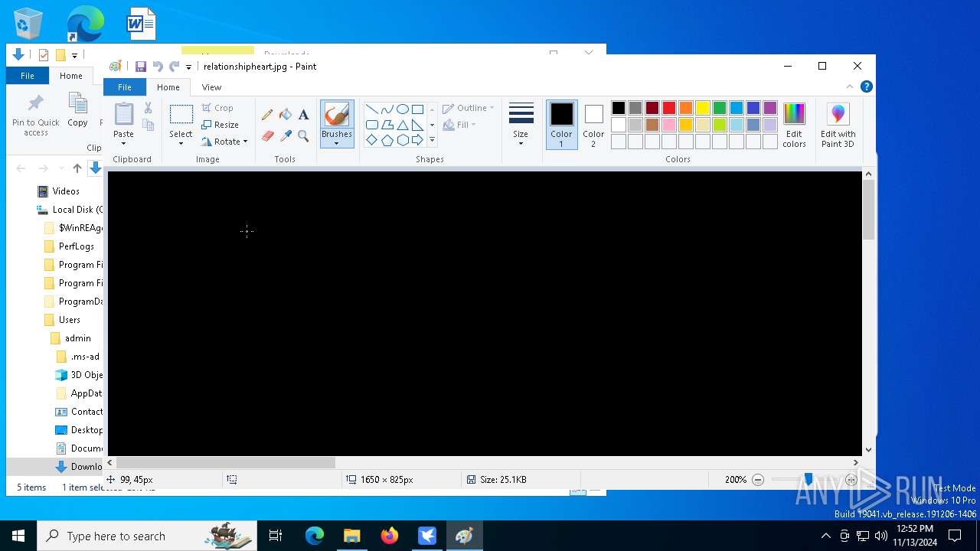Click the Cut scissors icon
The height and width of the screenshot is (551, 980).
pos(149,108)
